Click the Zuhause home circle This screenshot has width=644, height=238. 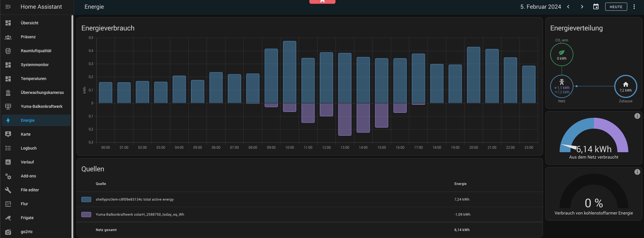point(625,86)
